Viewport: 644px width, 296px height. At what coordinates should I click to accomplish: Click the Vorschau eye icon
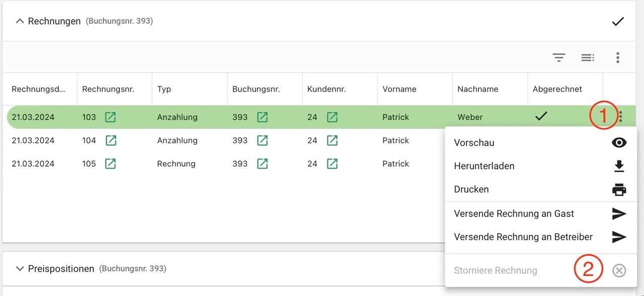click(619, 143)
